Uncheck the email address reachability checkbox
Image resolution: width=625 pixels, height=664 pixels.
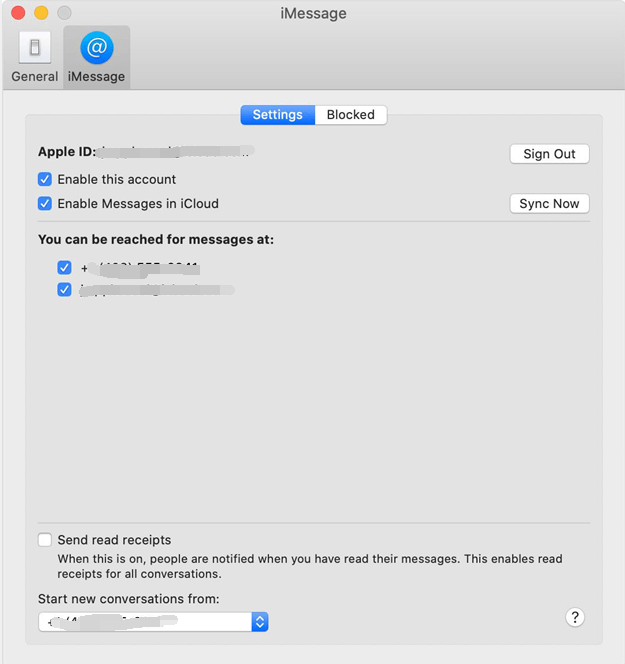click(64, 290)
